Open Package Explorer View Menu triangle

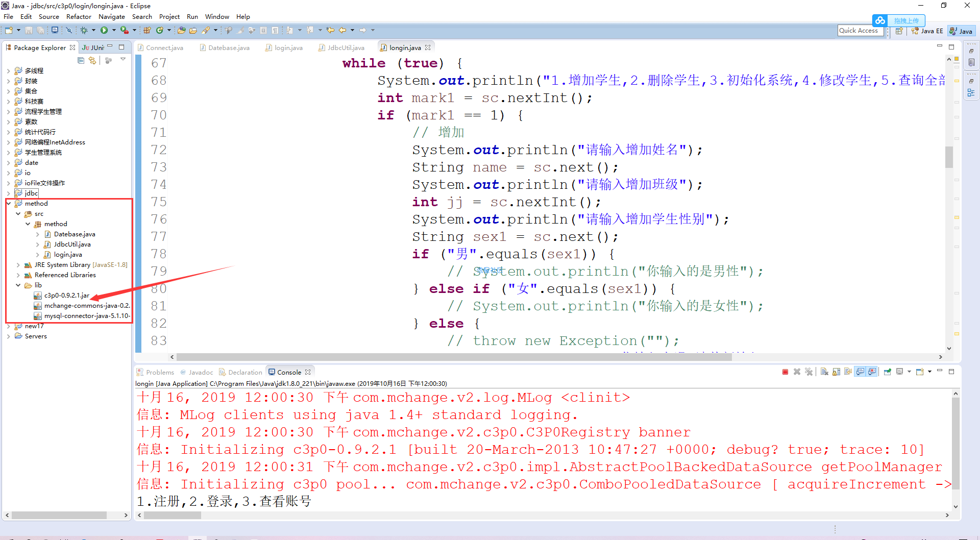123,60
